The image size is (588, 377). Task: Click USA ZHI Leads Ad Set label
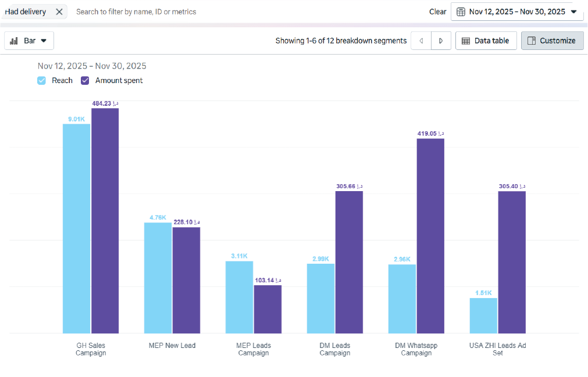[497, 349]
